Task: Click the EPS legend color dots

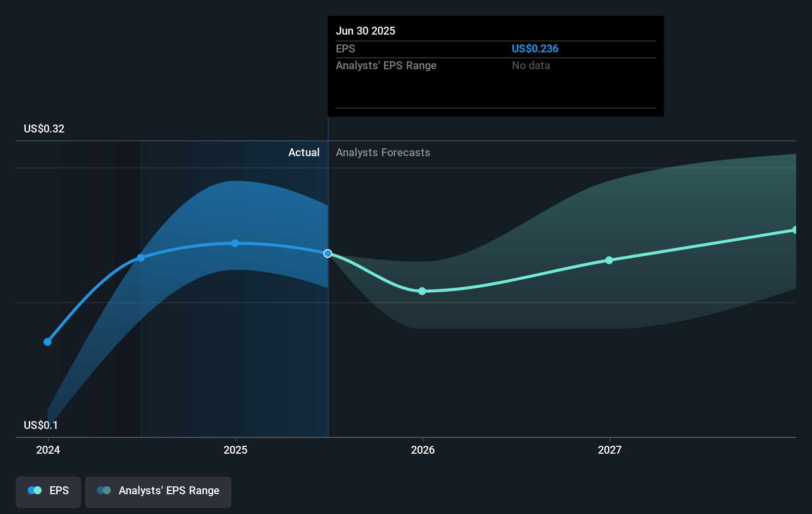Action: [35, 490]
